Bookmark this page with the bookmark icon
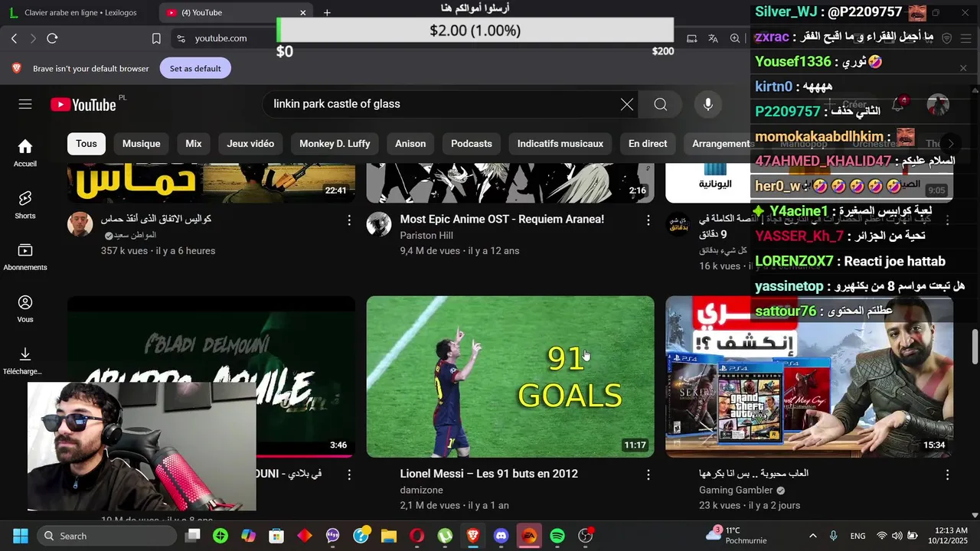The height and width of the screenshot is (551, 980). (x=156, y=38)
